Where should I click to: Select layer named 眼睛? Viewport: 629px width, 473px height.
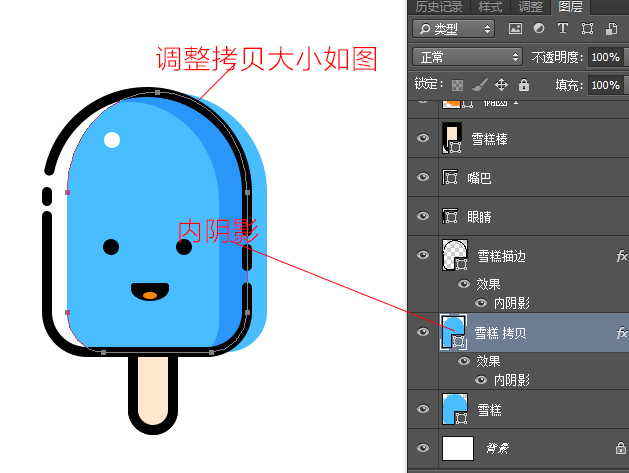point(479,217)
